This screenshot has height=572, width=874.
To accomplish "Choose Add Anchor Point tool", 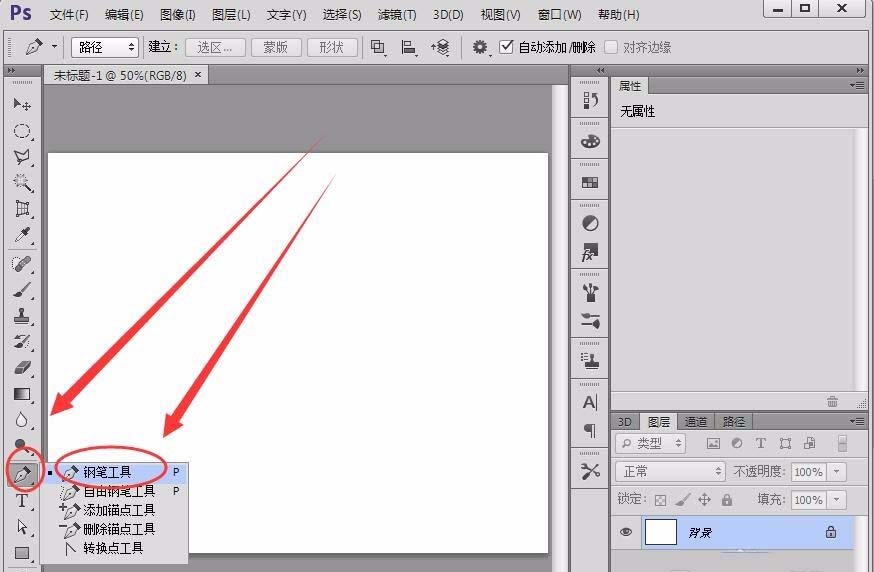I will pos(118,510).
